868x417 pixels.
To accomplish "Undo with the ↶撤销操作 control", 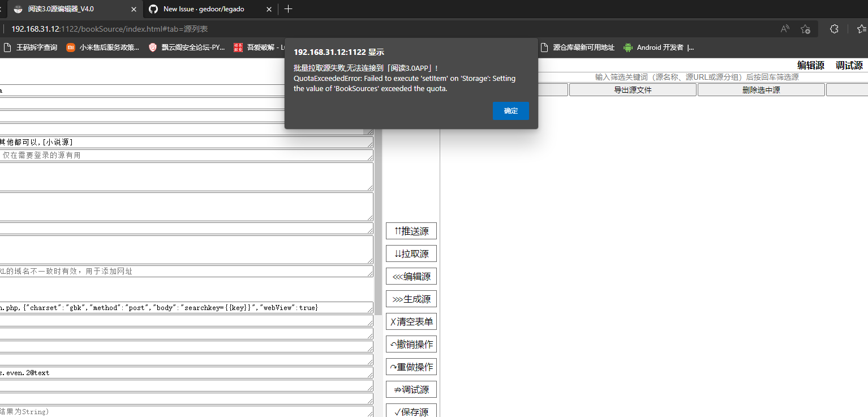I will [x=411, y=344].
